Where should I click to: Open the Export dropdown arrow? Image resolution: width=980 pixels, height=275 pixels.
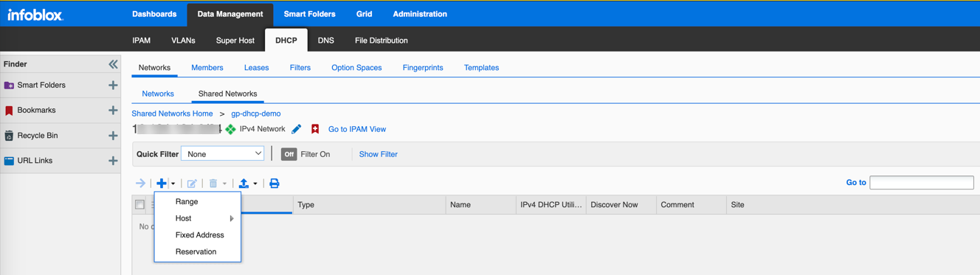point(255,184)
